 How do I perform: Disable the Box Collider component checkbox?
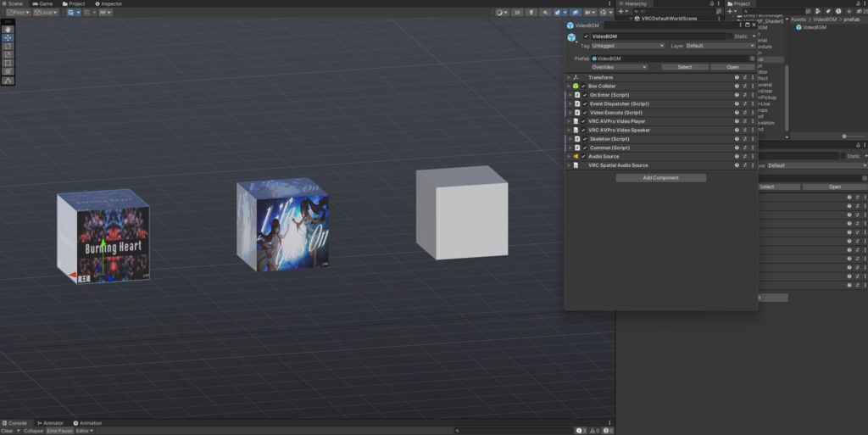pyautogui.click(x=583, y=86)
